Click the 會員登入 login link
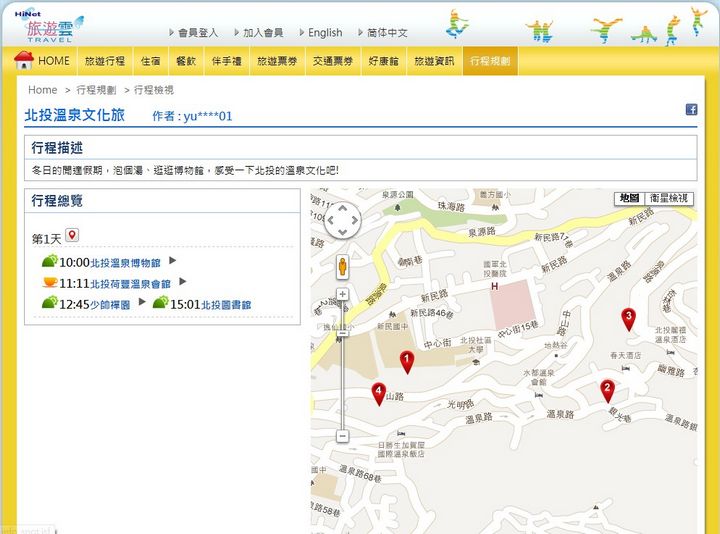 tap(197, 32)
